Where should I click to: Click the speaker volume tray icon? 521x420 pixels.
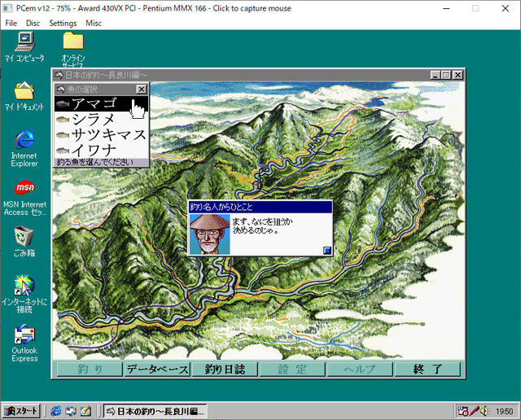tap(484, 411)
